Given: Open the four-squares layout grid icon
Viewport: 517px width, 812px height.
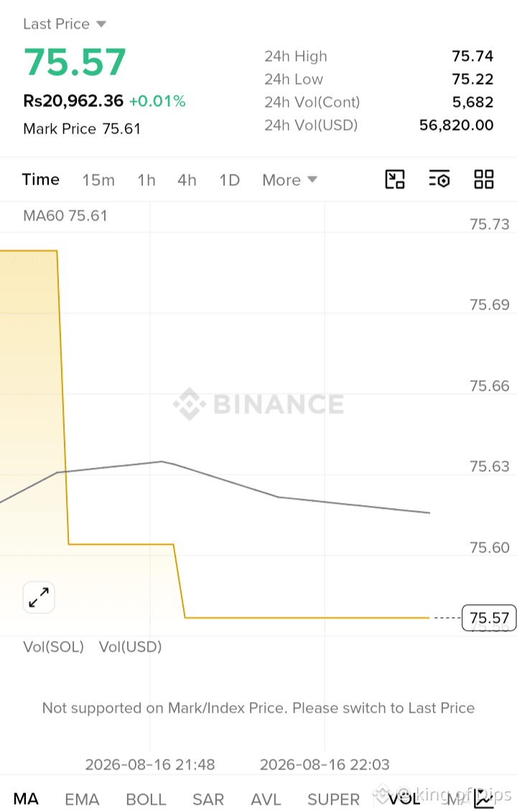Looking at the screenshot, I should point(484,180).
